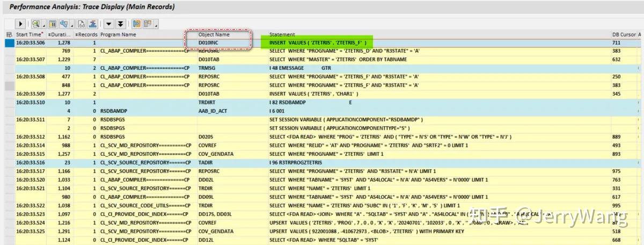Click the details magnifier toolbar icon
Viewport: 644px width, 245px height.
(35, 24)
